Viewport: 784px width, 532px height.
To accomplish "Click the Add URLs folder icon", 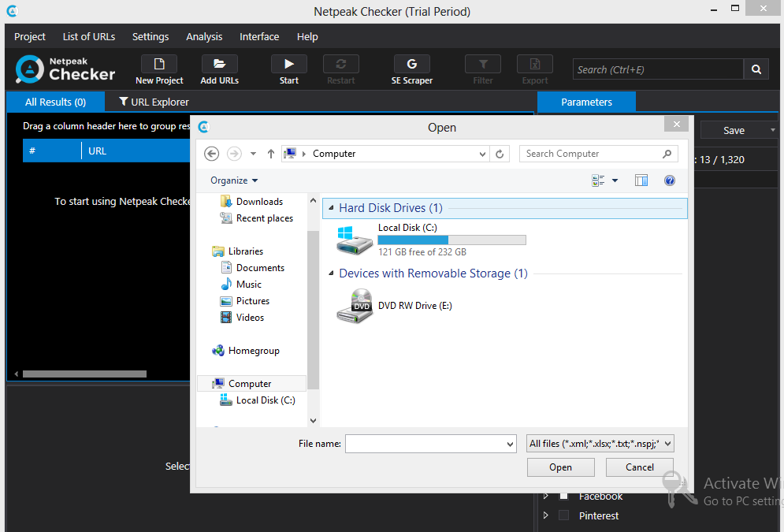I will (x=220, y=64).
